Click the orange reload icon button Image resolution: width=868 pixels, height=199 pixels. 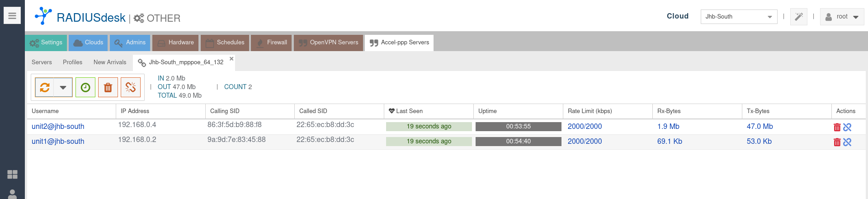pyautogui.click(x=45, y=87)
